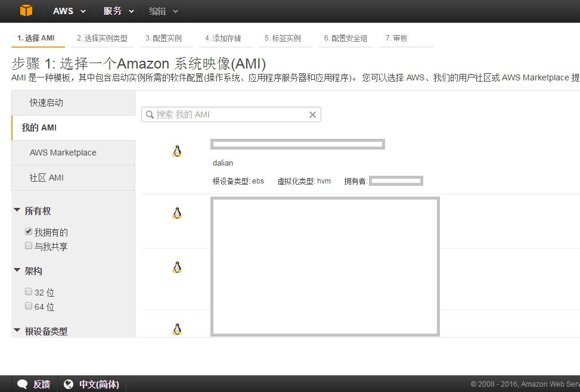Click the magnifier icon in search box
580x392 pixels.
coord(150,114)
